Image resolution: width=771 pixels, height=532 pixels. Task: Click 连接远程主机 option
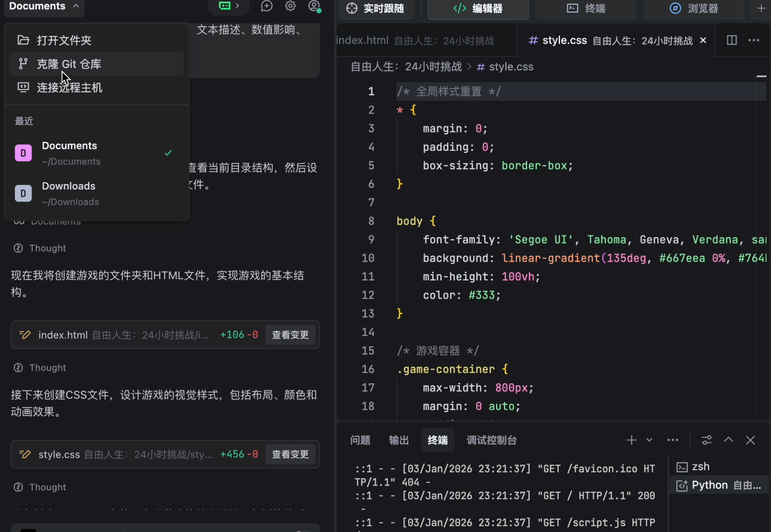point(70,87)
